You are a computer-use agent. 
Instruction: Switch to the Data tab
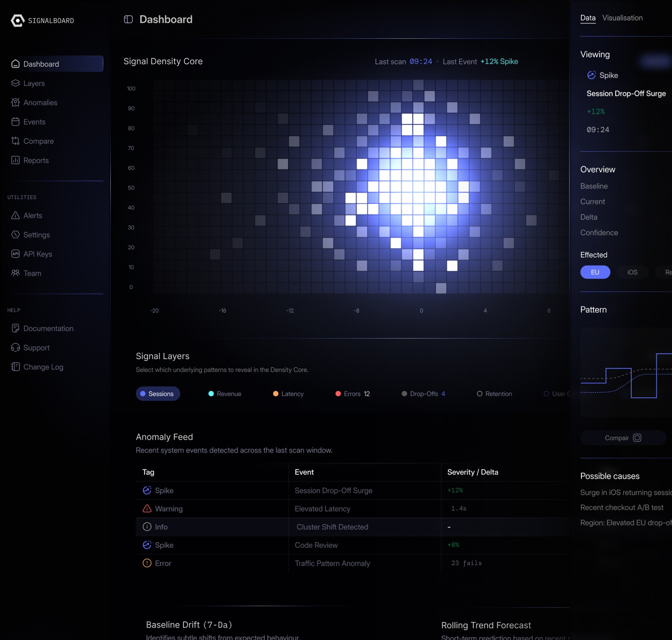tap(588, 18)
